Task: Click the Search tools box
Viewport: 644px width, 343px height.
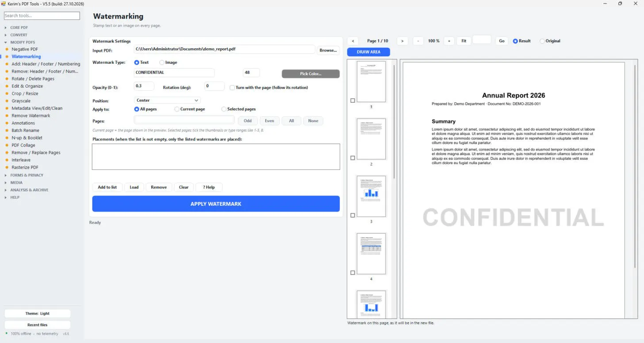Action: pyautogui.click(x=42, y=15)
